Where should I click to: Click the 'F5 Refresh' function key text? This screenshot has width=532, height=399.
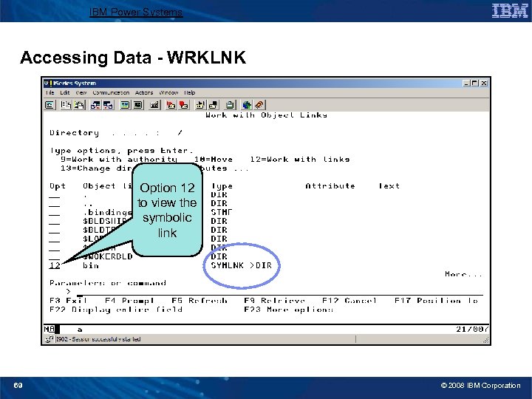pyautogui.click(x=199, y=301)
